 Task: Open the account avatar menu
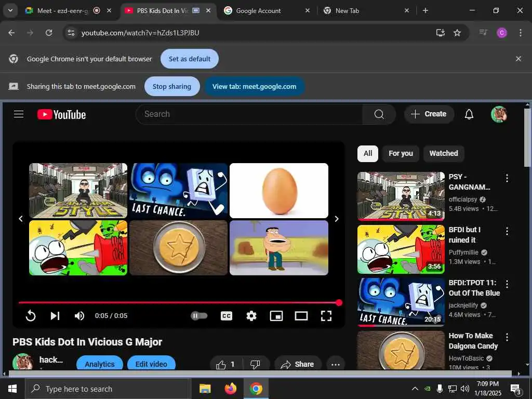[x=499, y=114]
